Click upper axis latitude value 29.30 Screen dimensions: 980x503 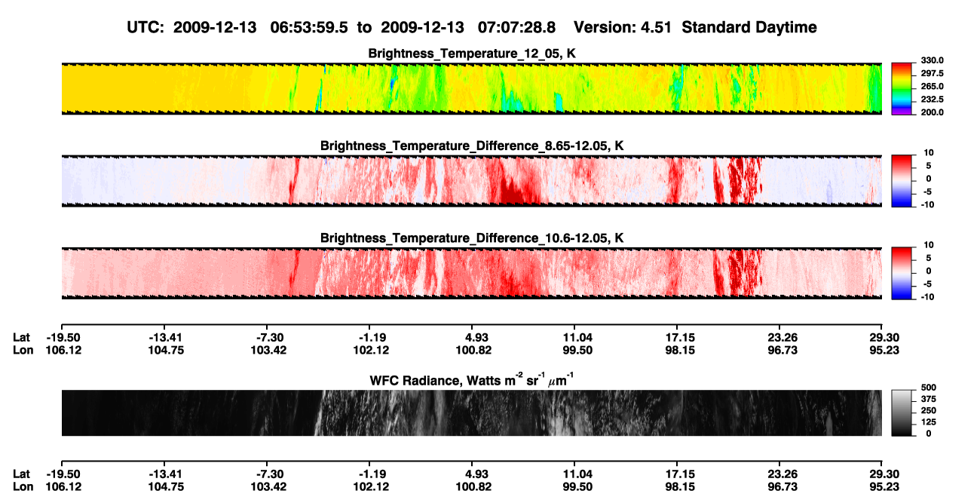pyautogui.click(x=882, y=337)
